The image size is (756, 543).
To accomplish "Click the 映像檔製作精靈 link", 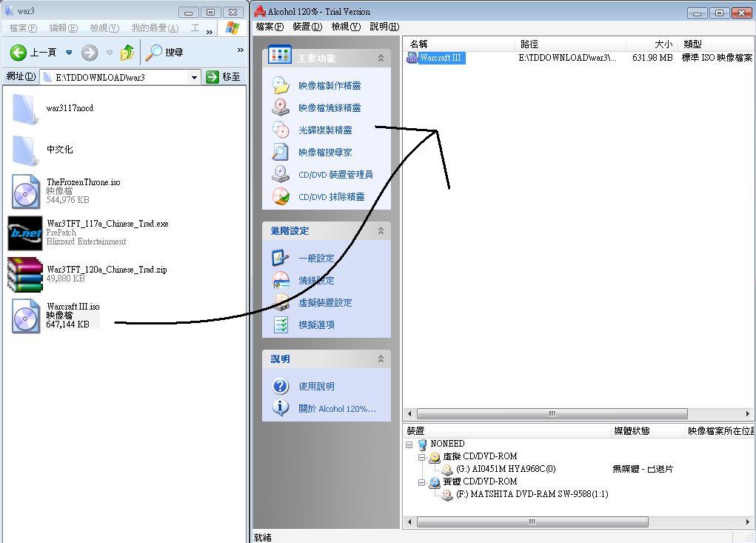I will 330,86.
